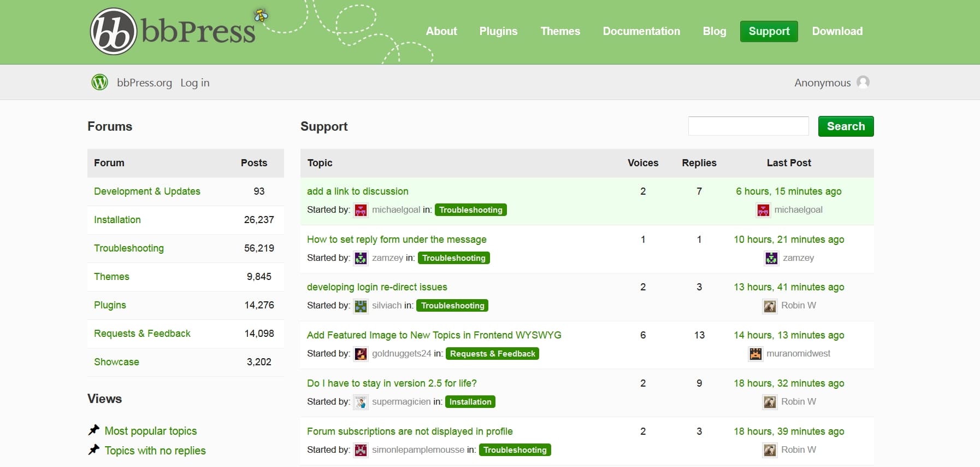
Task: Click Robin W's avatar in the Forum subscriptions row
Action: (x=770, y=450)
